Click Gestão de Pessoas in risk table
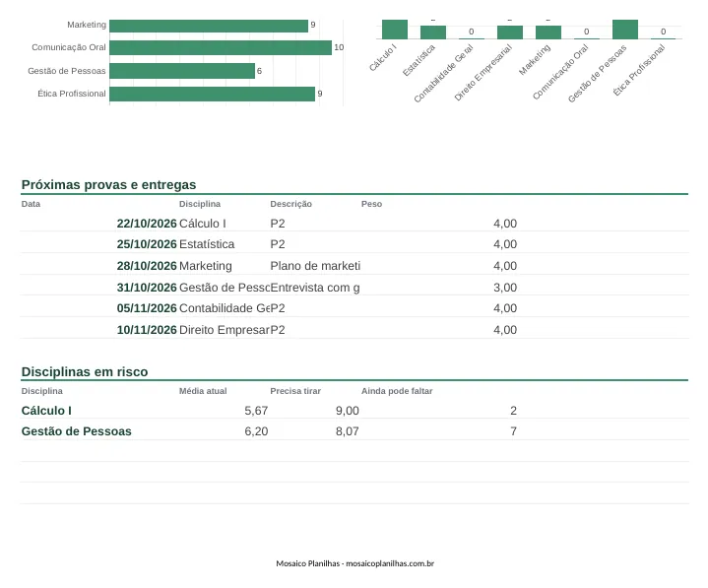 click(76, 431)
